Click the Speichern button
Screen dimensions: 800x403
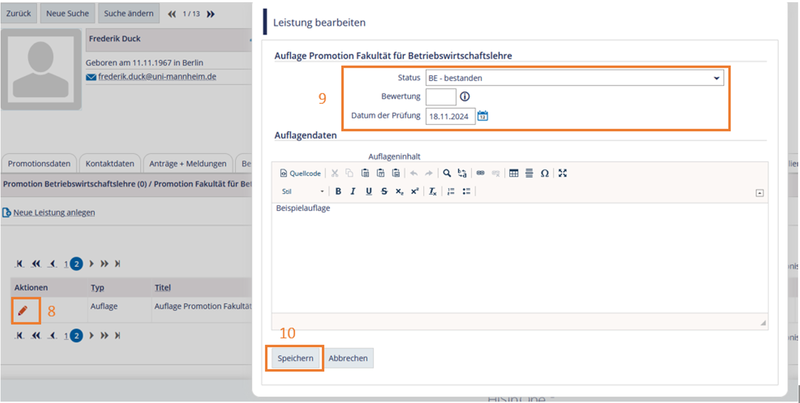295,358
